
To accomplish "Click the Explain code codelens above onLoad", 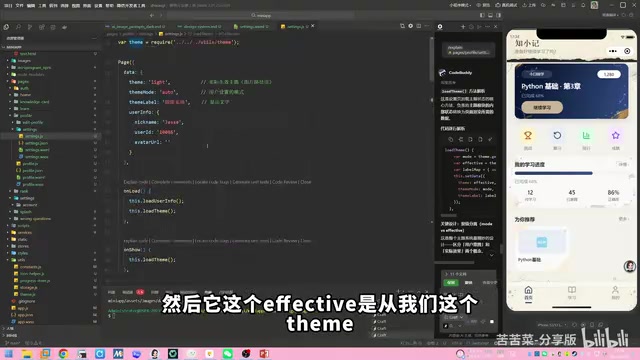I will (x=136, y=182).
